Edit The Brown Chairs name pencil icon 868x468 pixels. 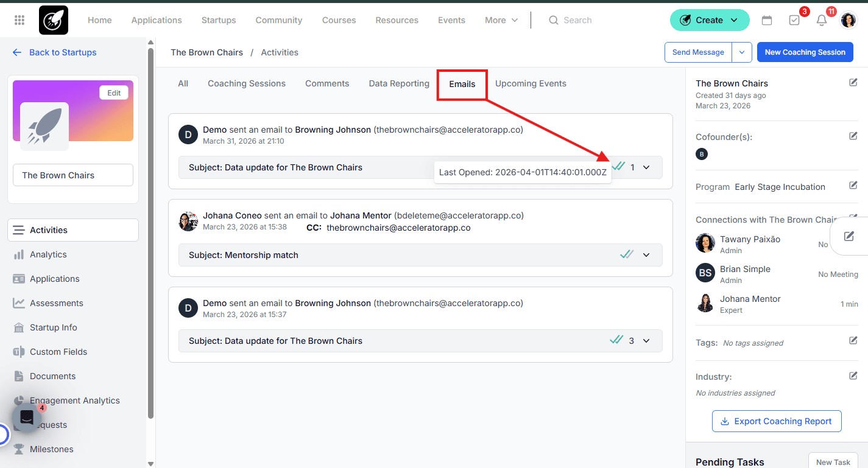[853, 83]
